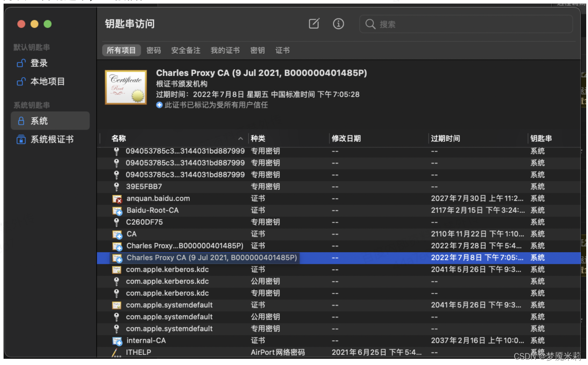Click the unlocked padlock icon beside 本地项目
This screenshot has width=588, height=365.
click(x=20, y=81)
